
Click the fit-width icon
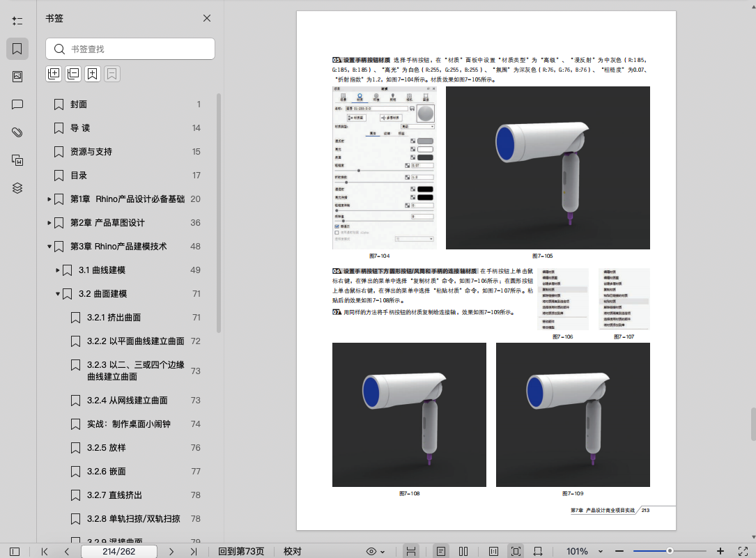[538, 551]
